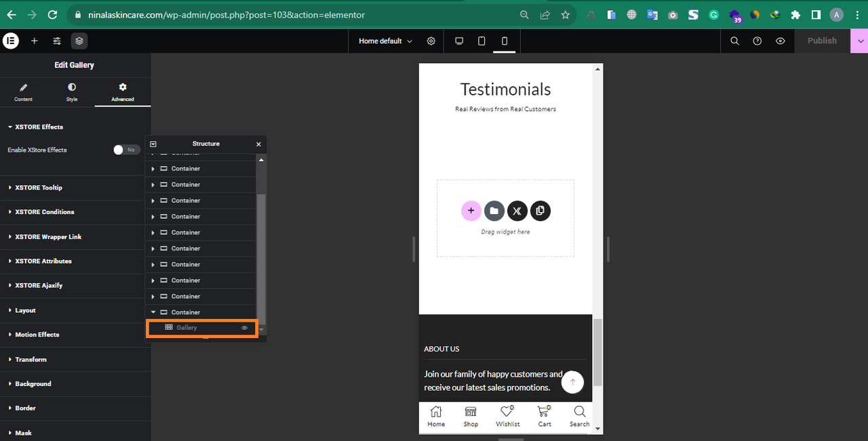Click the Testimonials heading in preview
Viewport: 868px width, 441px height.
(x=505, y=89)
